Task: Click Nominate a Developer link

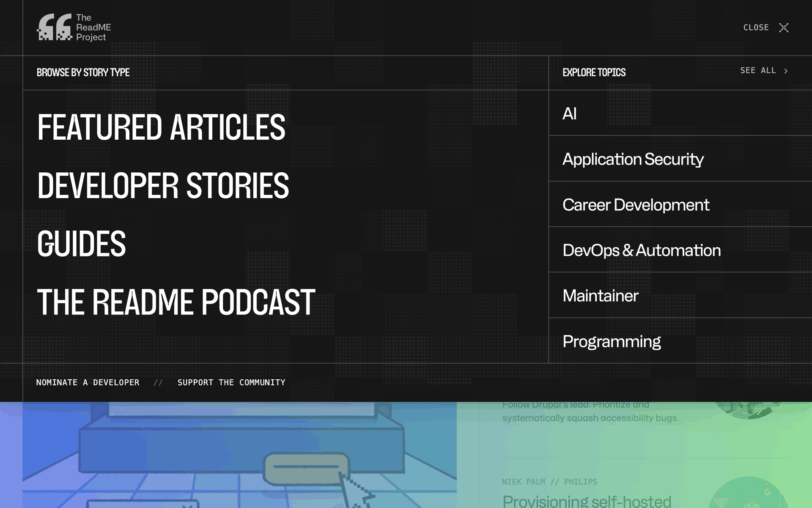Action: 88,383
